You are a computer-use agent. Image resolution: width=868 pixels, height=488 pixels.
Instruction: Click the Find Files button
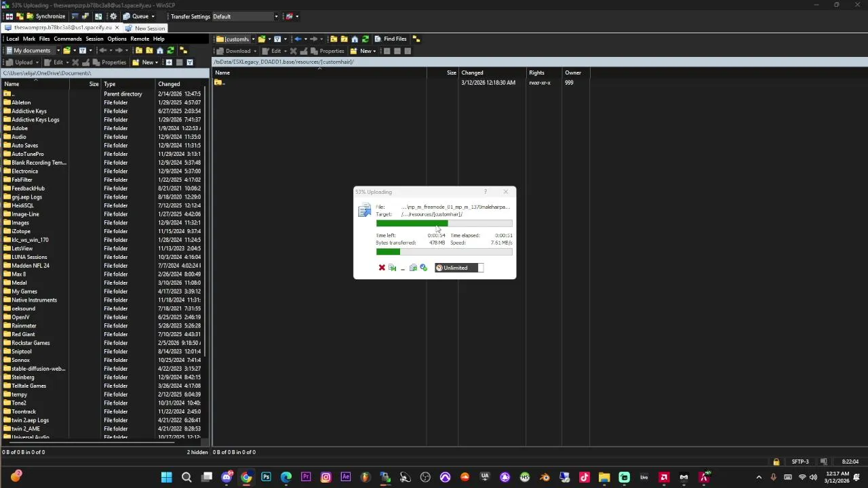tap(391, 39)
